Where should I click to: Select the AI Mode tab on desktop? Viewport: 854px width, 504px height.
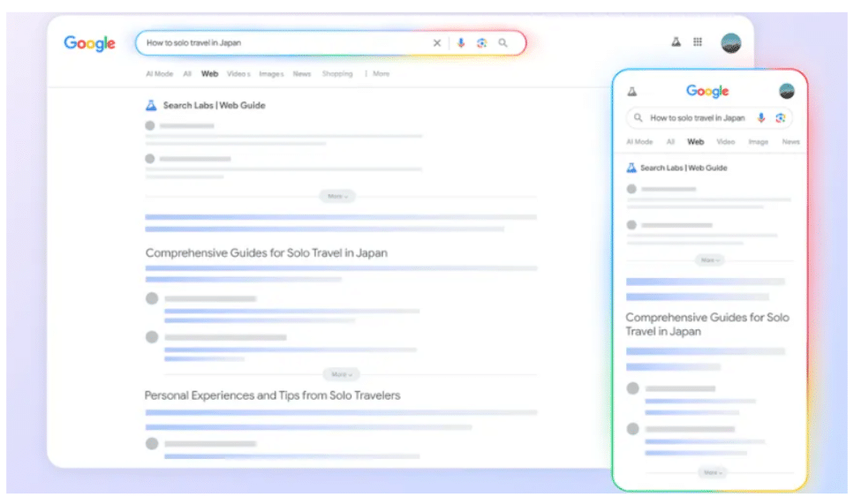pos(159,74)
